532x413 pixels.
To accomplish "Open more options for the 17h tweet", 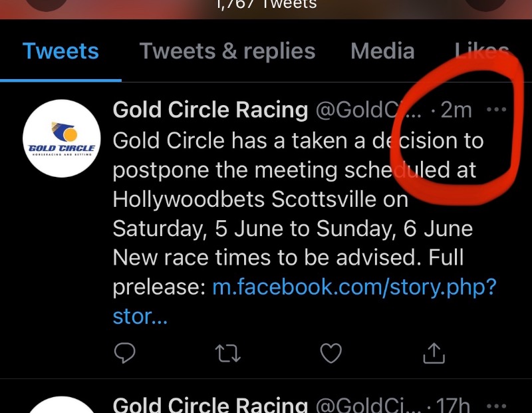I will point(497,404).
